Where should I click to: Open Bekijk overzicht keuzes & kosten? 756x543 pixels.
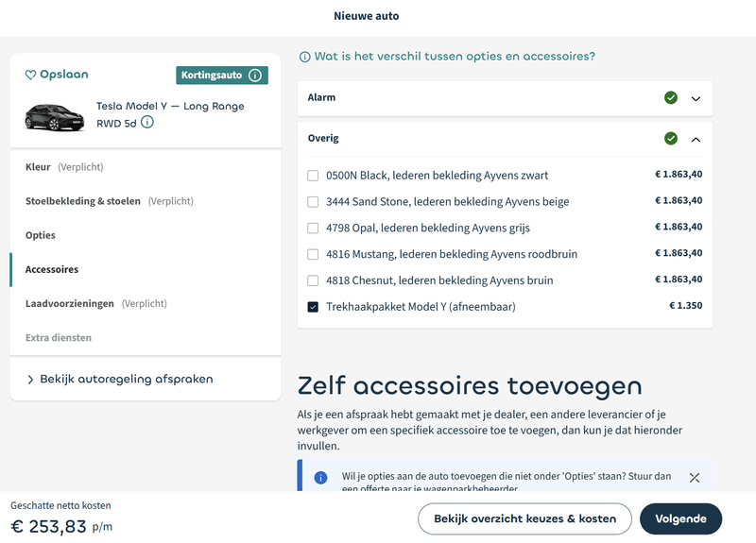coord(524,518)
